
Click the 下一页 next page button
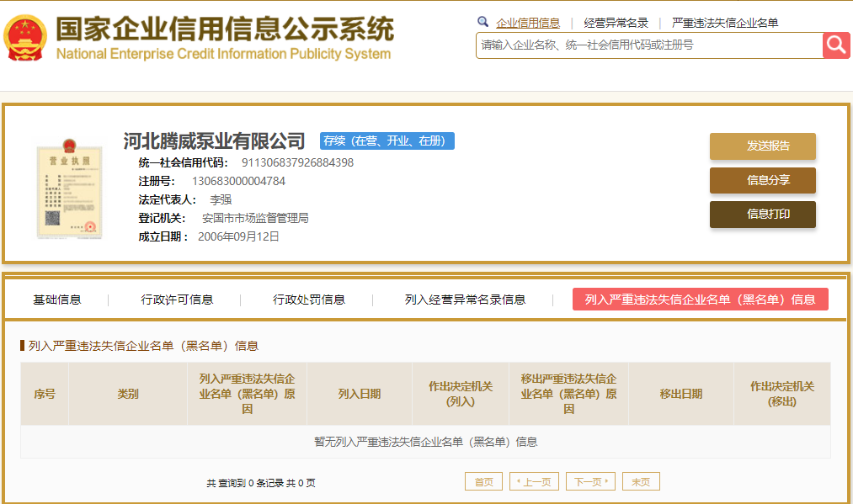[591, 482]
